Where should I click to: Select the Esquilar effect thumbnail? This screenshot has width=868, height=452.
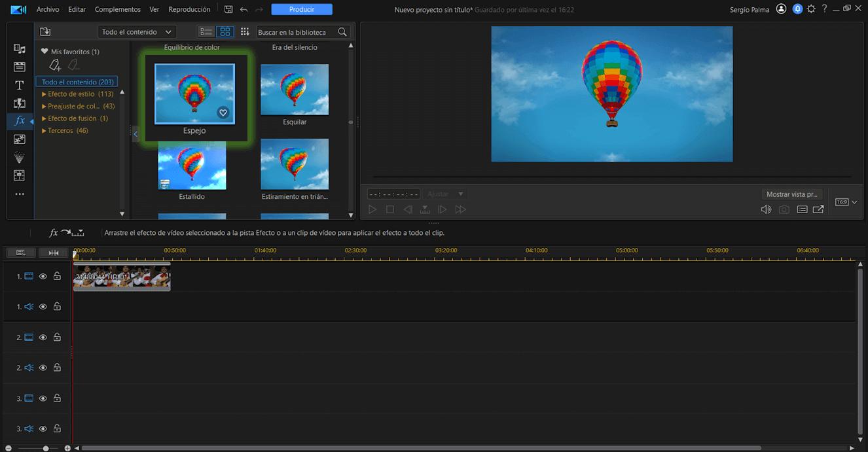click(295, 90)
